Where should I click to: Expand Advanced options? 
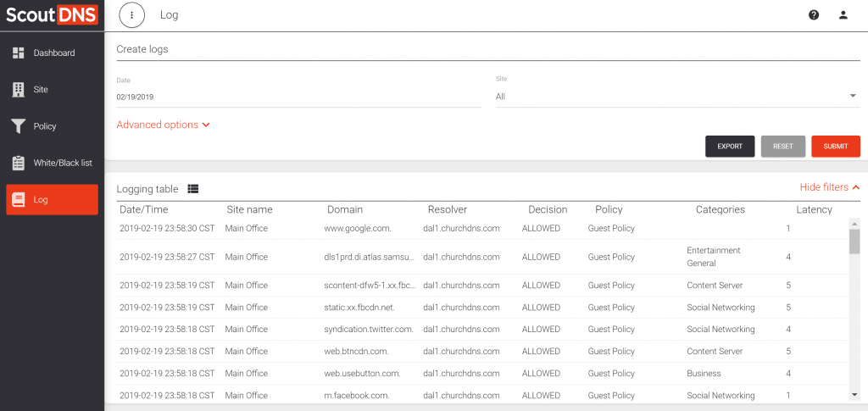[x=163, y=125]
